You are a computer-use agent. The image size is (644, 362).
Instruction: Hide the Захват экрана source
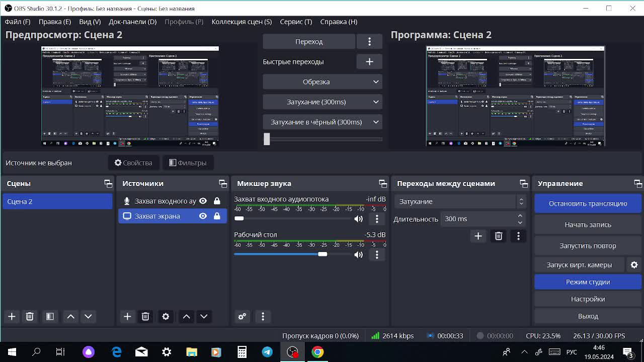pyautogui.click(x=203, y=216)
